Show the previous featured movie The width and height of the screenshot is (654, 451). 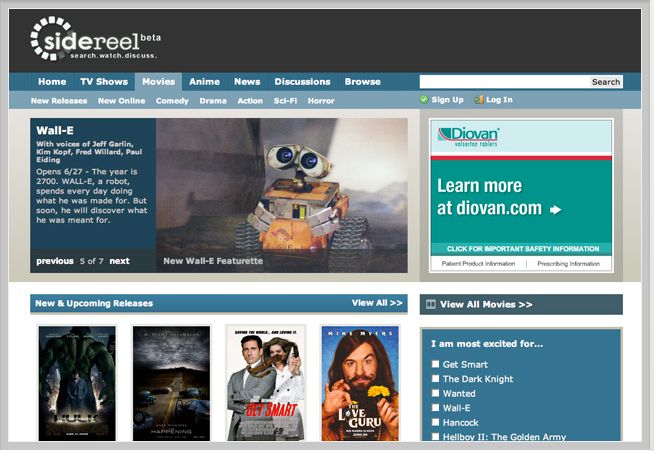55,261
